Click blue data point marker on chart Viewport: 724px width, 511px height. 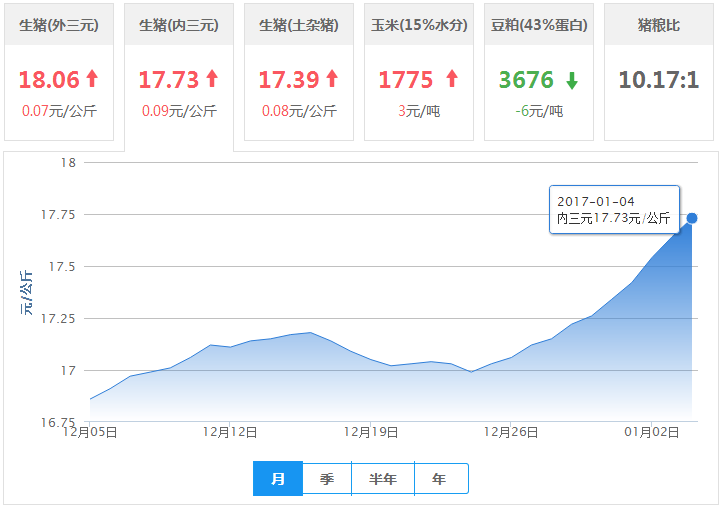692,218
